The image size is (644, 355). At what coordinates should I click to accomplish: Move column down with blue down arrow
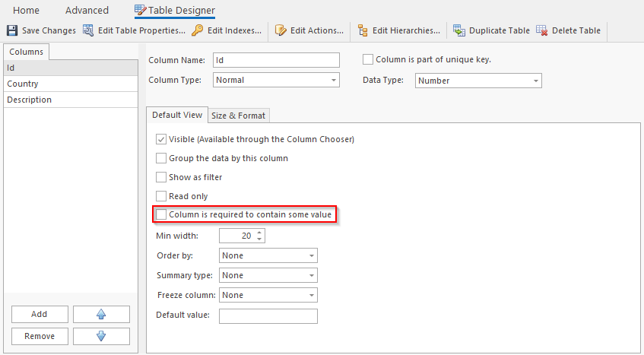(101, 336)
